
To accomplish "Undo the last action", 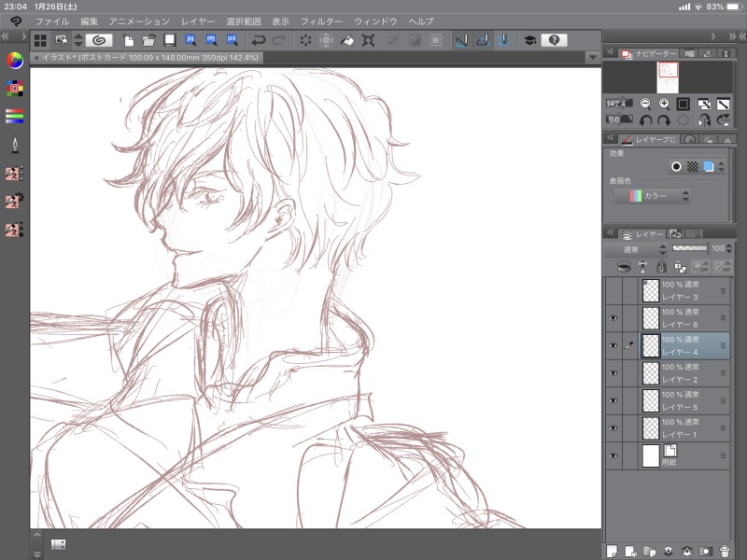I will pyautogui.click(x=259, y=40).
